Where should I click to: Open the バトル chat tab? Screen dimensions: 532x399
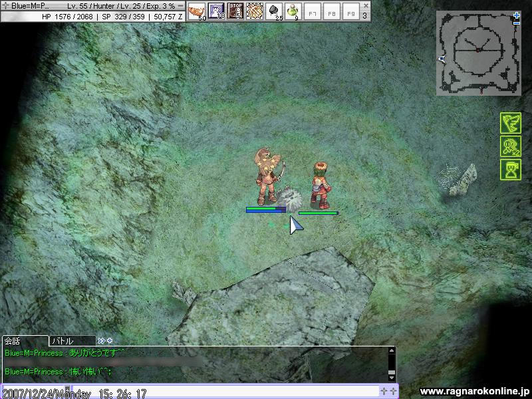point(72,340)
